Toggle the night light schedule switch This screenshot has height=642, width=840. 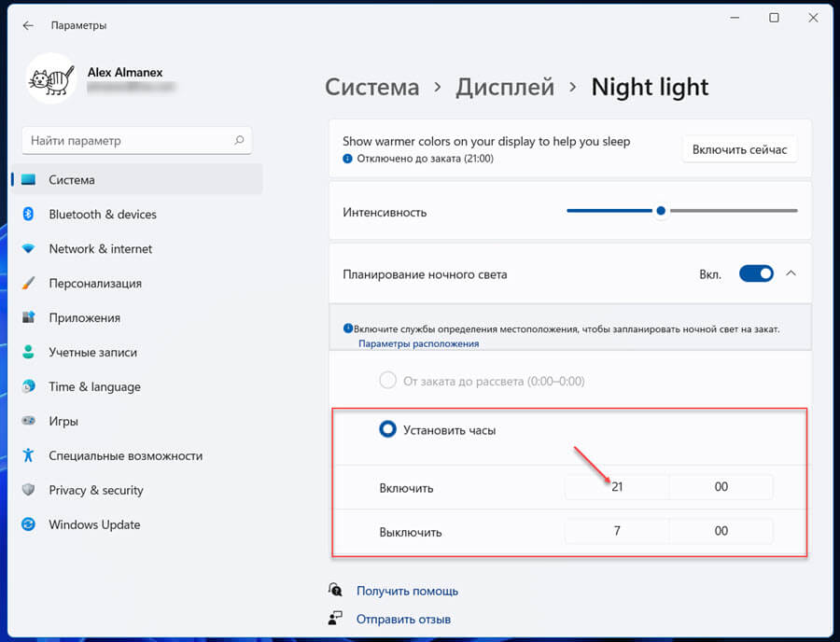756,273
